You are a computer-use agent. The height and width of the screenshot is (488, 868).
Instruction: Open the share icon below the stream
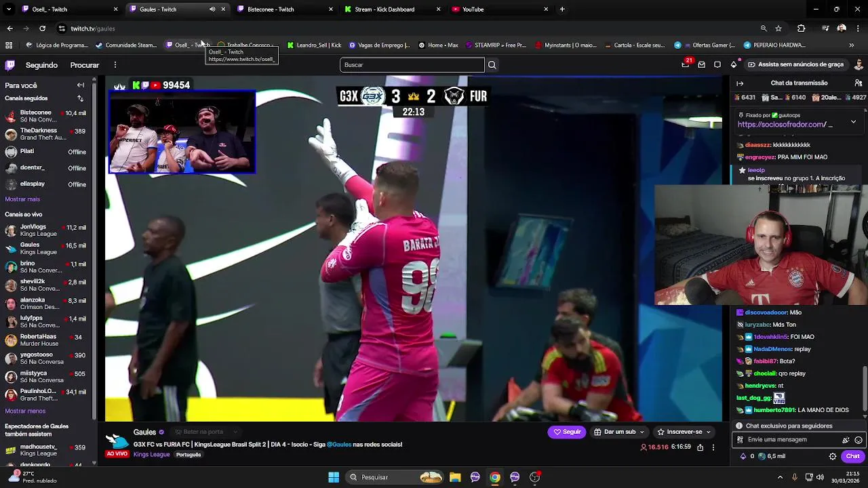(x=700, y=447)
